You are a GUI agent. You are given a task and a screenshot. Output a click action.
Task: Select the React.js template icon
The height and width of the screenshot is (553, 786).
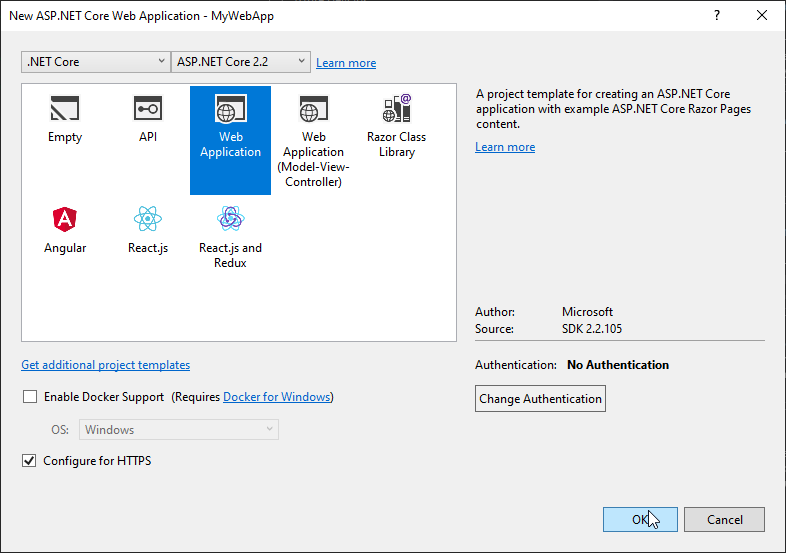coord(148,219)
